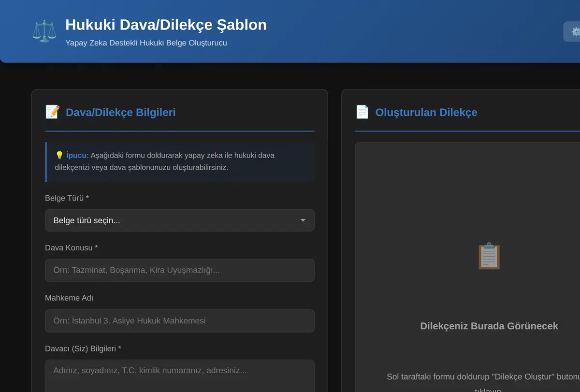Click the İpucu hint paragraph text
The image size is (580, 392).
(x=165, y=161)
